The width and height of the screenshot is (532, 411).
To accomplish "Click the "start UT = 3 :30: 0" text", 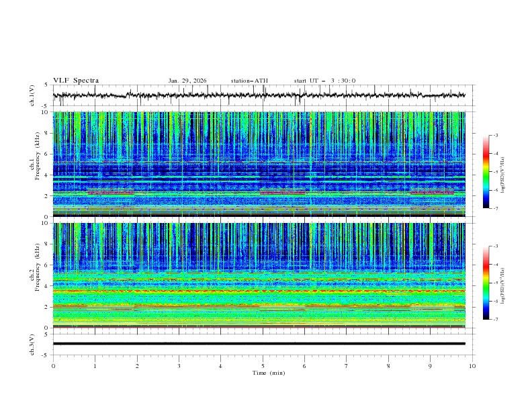I will pyautogui.click(x=324, y=81).
